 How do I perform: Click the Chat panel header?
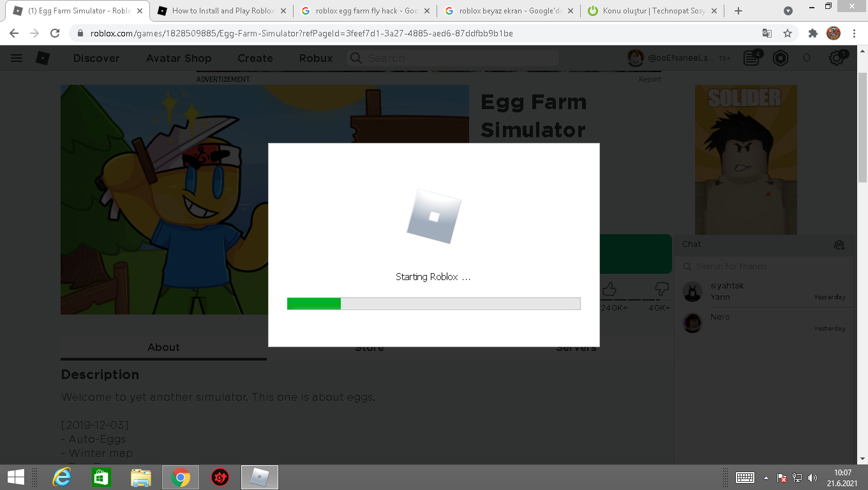(764, 244)
